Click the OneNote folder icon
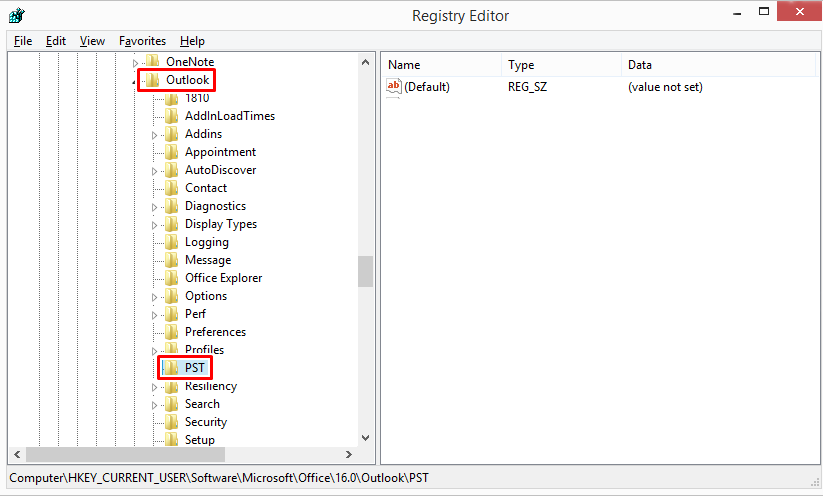The width and height of the screenshot is (823, 496). [153, 61]
